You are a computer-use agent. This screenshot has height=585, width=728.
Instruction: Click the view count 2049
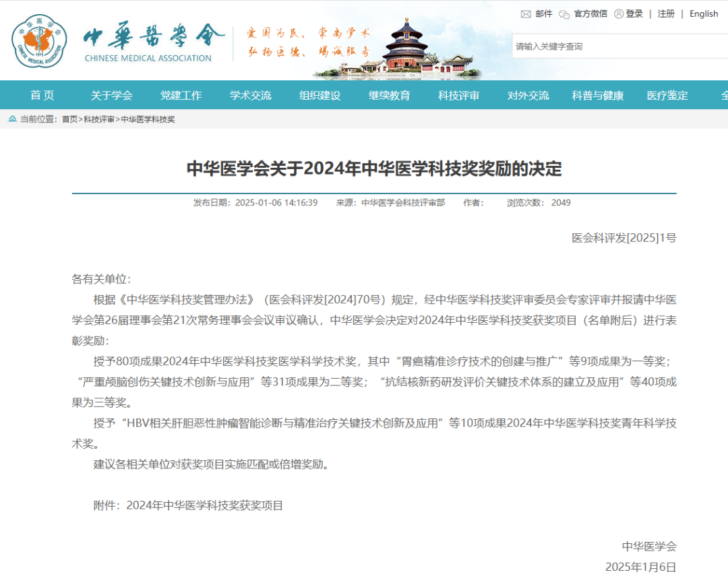coord(561,202)
